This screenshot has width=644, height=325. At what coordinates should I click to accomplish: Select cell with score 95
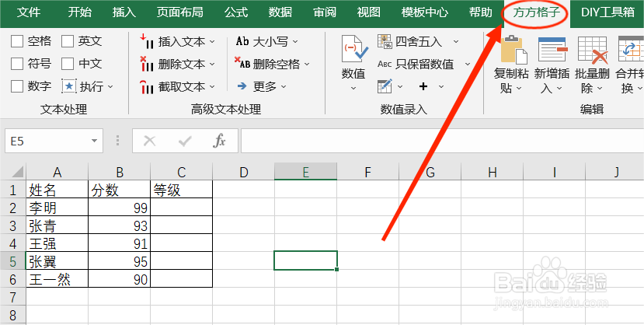point(119,261)
